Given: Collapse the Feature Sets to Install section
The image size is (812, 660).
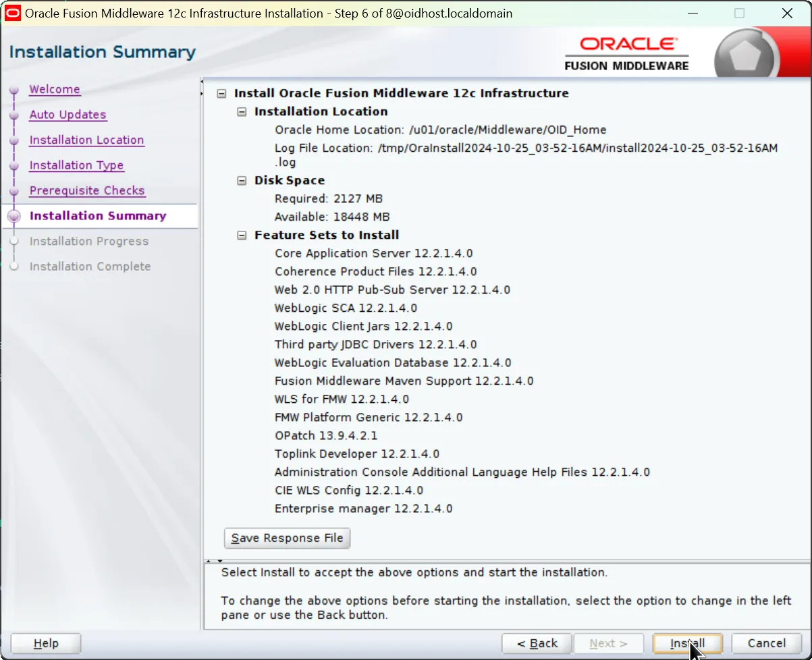Looking at the screenshot, I should 242,236.
